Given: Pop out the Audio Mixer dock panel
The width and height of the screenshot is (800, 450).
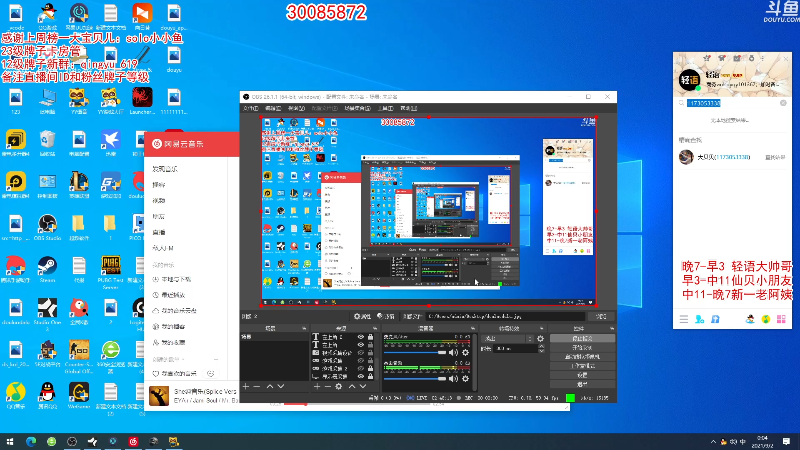Looking at the screenshot, I should click(x=473, y=329).
